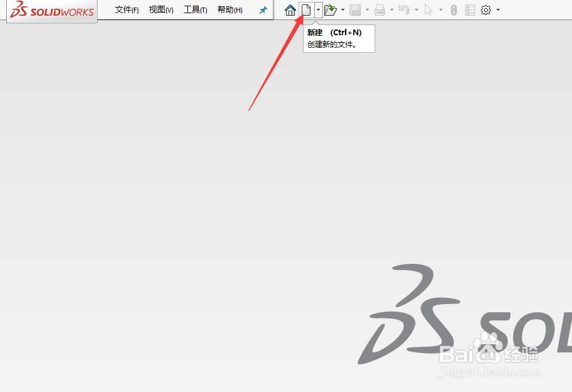The width and height of the screenshot is (572, 392).
Task: Expand the Undo dropdown arrow
Action: (416, 10)
